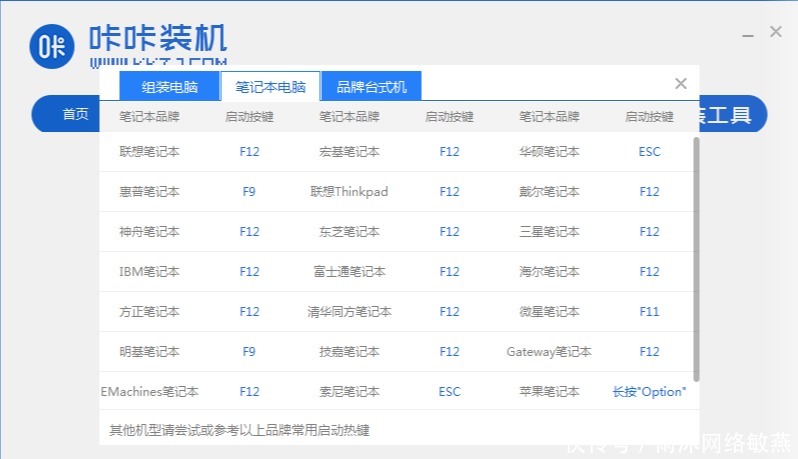Image resolution: width=798 pixels, height=459 pixels.
Task: Select 联想Thinkpad brand cell
Action: [349, 191]
